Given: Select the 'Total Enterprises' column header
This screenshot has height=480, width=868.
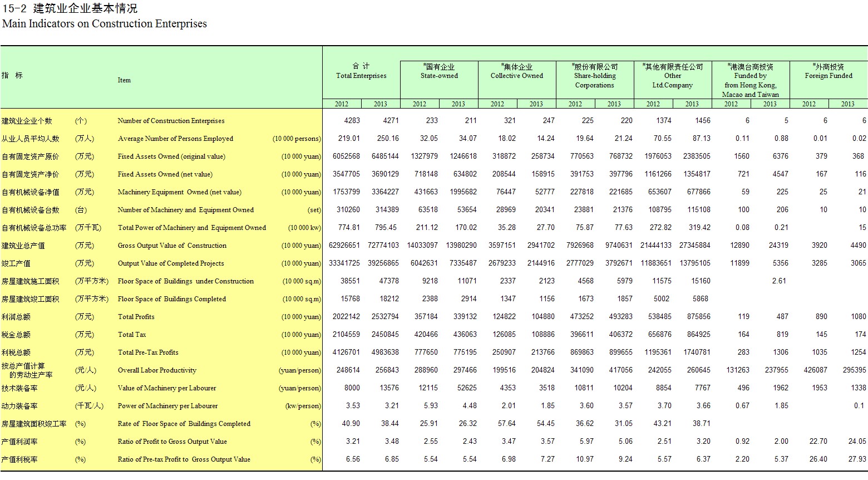Looking at the screenshot, I should [361, 76].
